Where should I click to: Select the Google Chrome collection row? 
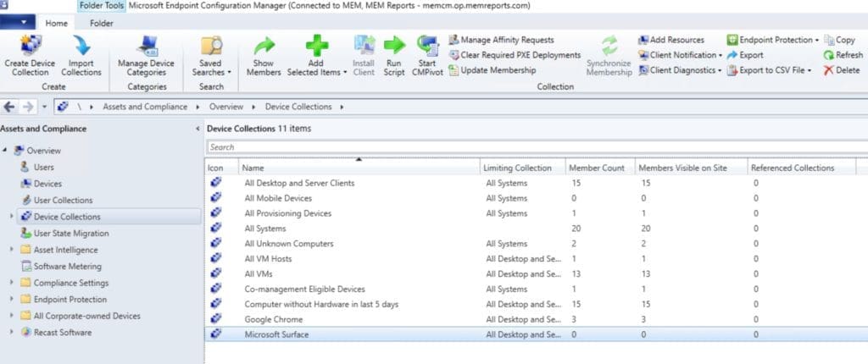point(536,319)
